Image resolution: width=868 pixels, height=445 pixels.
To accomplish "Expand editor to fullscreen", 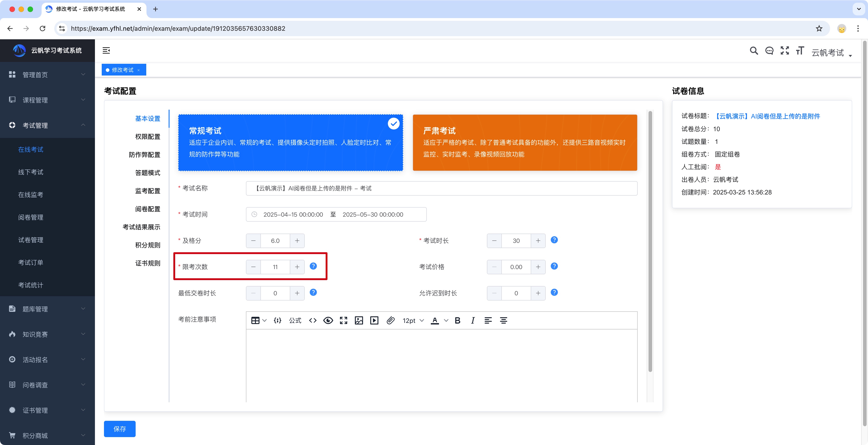I will [343, 321].
